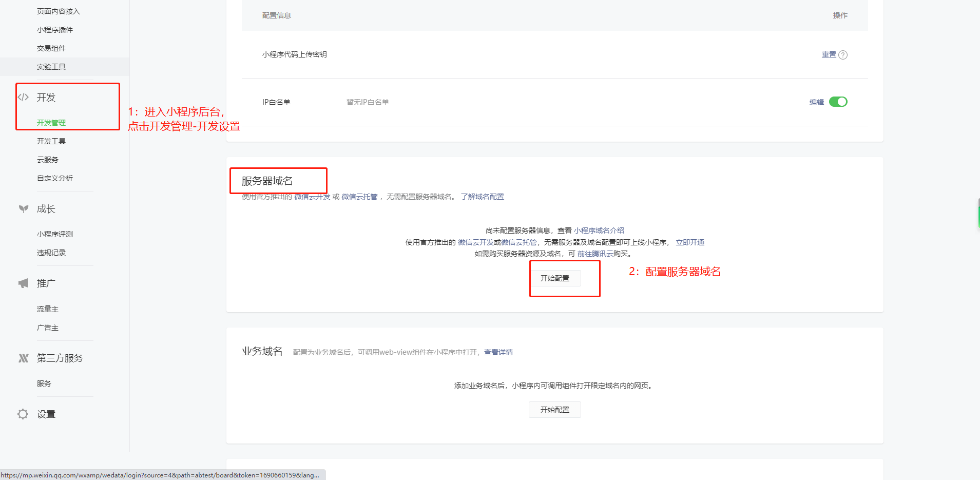The width and height of the screenshot is (980, 480).
Task: Open 开发工具 in the sidebar
Action: click(x=51, y=141)
